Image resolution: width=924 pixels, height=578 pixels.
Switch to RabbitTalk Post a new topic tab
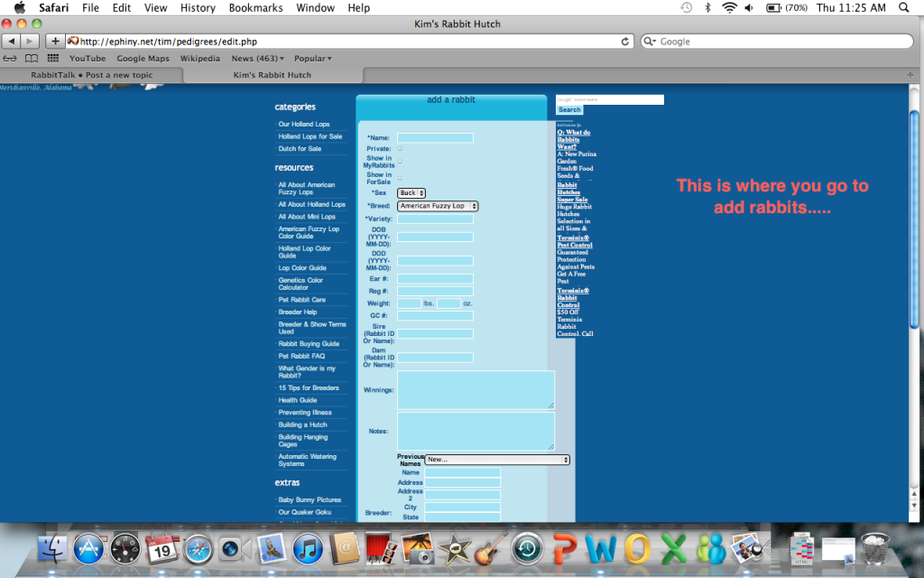[x=92, y=75]
